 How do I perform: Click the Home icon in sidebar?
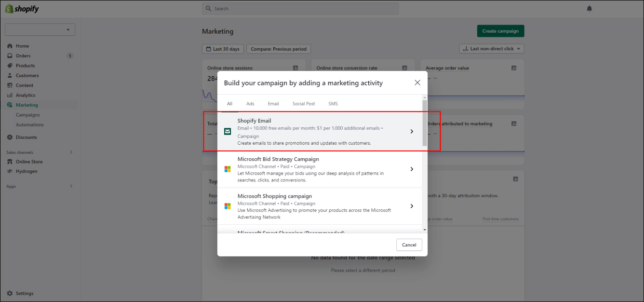click(10, 46)
